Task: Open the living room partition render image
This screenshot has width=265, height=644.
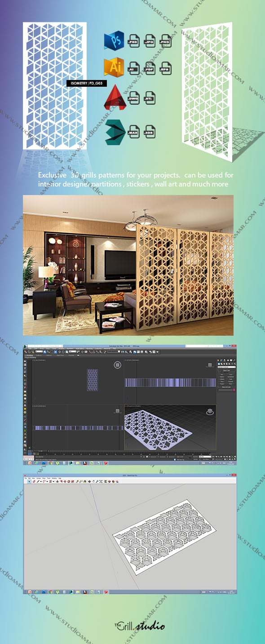Action: (128, 265)
